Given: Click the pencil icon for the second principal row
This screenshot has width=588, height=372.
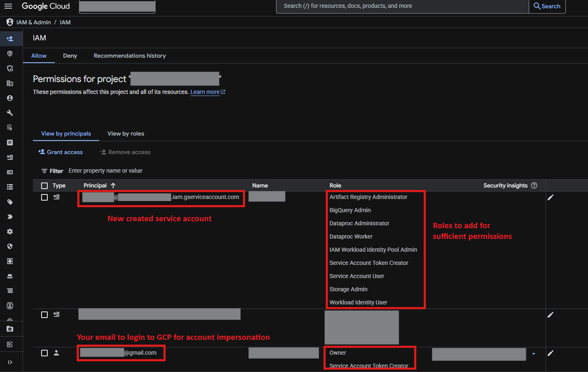Looking at the screenshot, I should 551,315.
